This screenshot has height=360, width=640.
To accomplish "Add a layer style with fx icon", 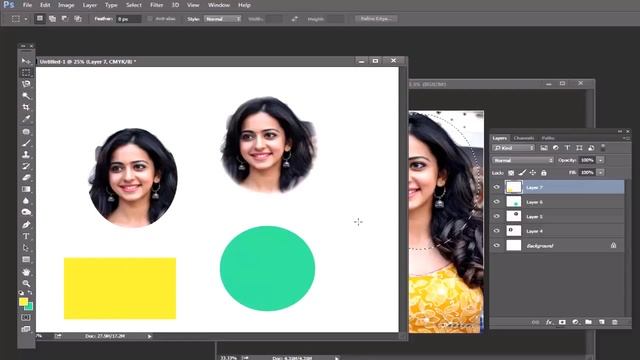I will click(x=549, y=322).
